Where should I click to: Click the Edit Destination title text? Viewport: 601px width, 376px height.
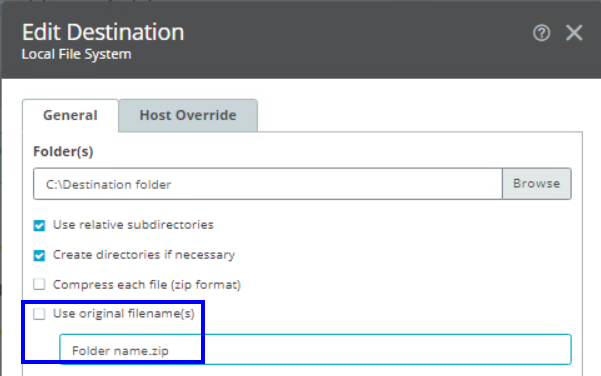(103, 32)
